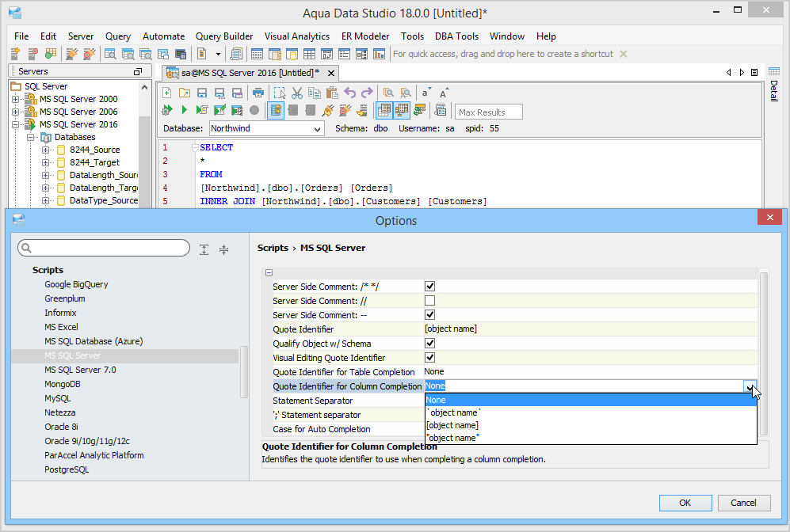This screenshot has height=532, width=790.
Task: Choose [object name] from the open dropdown list
Action: click(452, 425)
